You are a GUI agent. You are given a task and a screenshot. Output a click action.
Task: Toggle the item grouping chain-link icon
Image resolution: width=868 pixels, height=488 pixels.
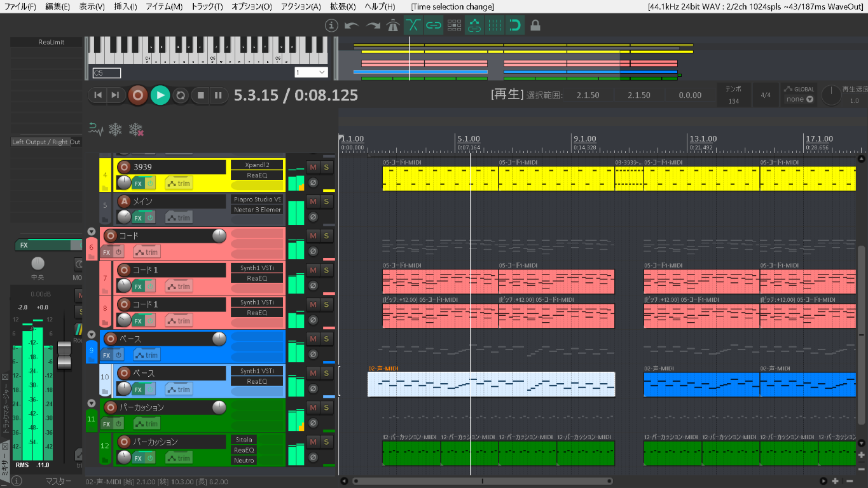click(434, 25)
